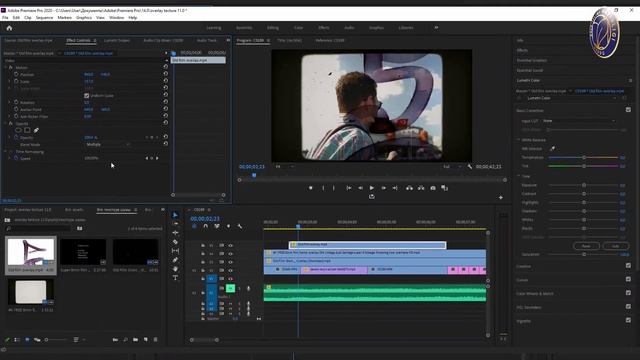This screenshot has height=360, width=640.
Task: Toggle the Basic Correction checkbox
Action: 628,110
